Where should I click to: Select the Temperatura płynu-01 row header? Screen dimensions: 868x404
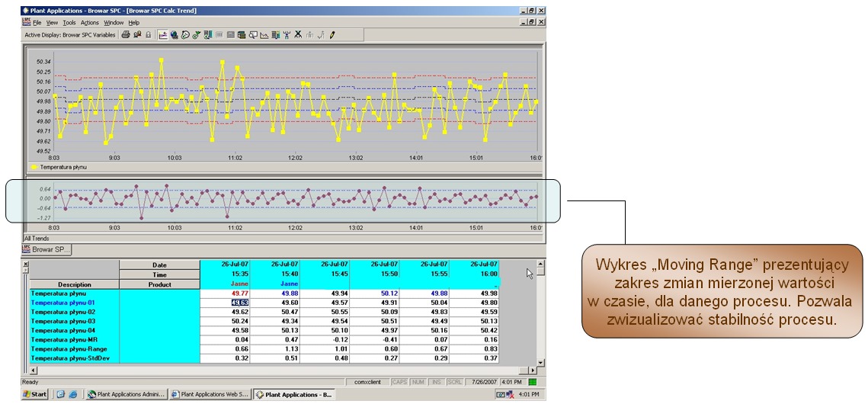coord(75,303)
